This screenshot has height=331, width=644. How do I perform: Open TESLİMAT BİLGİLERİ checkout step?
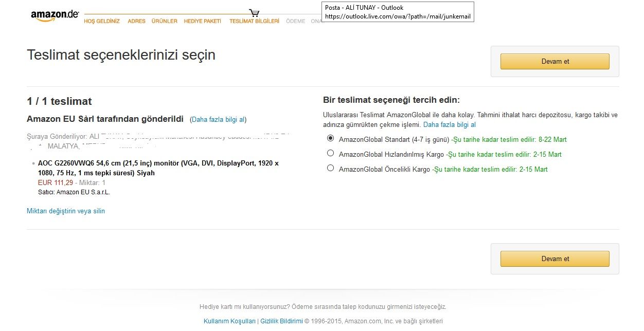pos(254,21)
